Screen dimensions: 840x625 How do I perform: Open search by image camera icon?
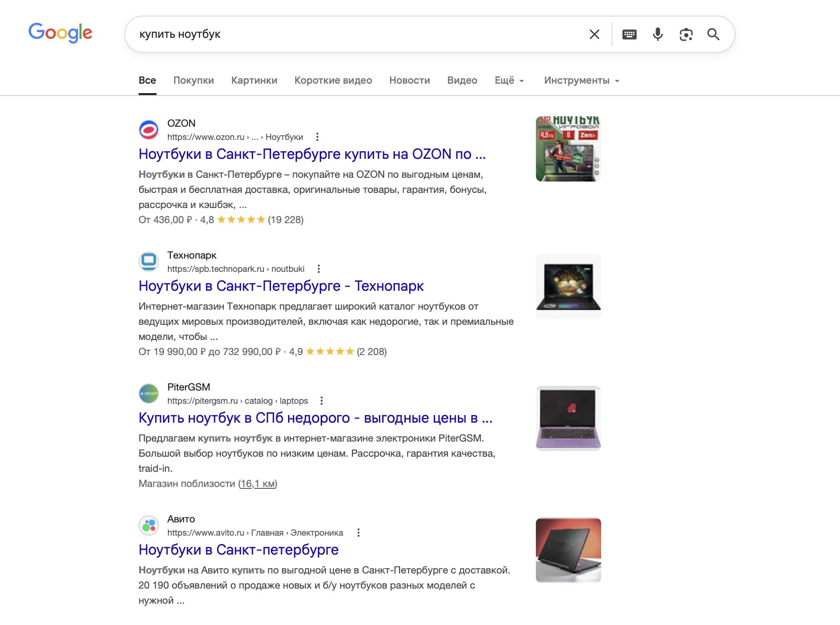686,35
